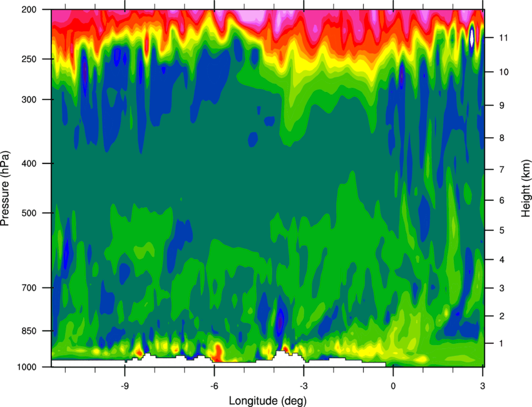The height and width of the screenshot is (407, 532).
Task: Select the 300 pressure tick label
Action: [29, 100]
